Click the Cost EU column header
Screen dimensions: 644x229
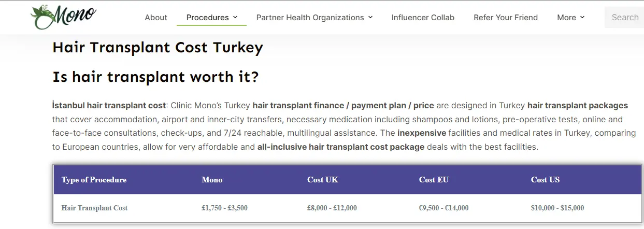pos(434,180)
